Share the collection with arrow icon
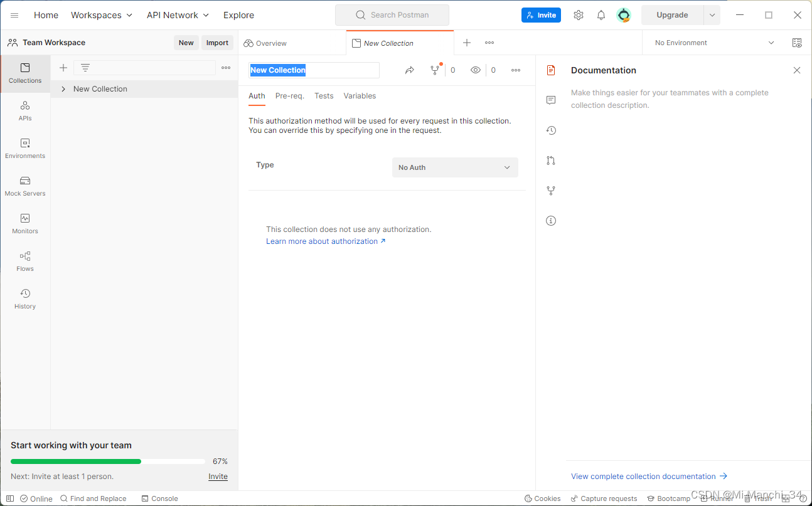Viewport: 812px width, 506px height. [x=410, y=70]
